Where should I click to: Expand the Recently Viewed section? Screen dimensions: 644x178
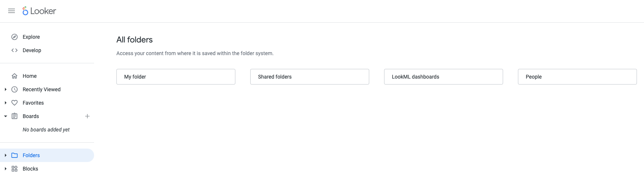click(x=6, y=89)
